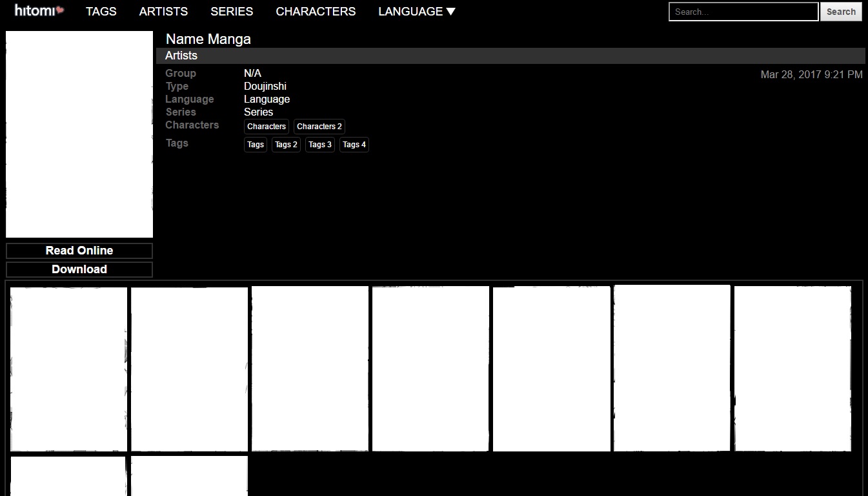Open the seventh thumbnail in first row

792,369
